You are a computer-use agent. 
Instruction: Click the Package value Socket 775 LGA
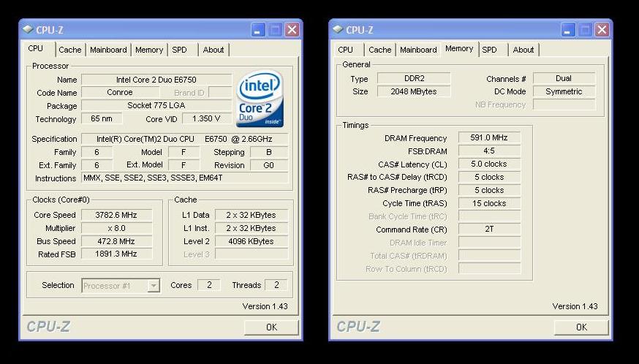(x=156, y=105)
